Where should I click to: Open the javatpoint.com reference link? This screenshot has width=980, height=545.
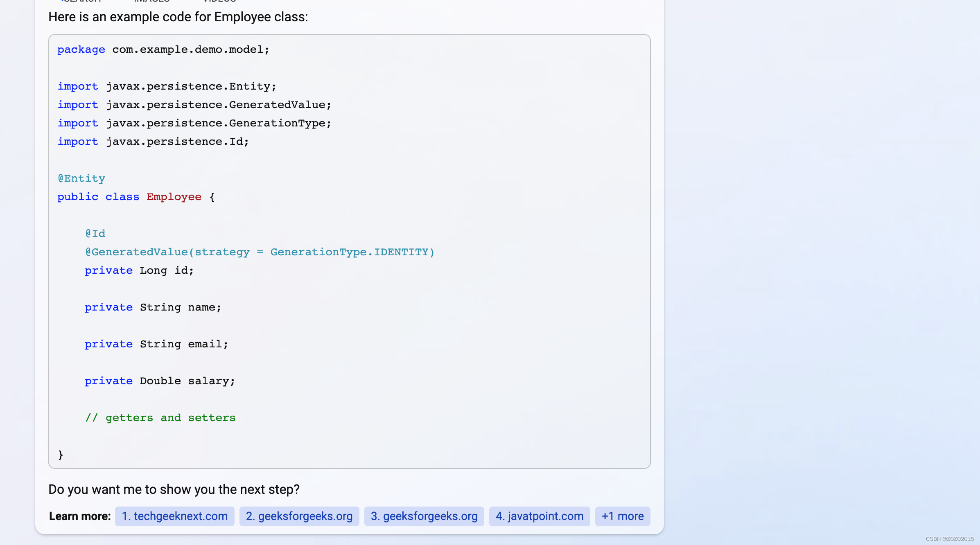coord(539,516)
